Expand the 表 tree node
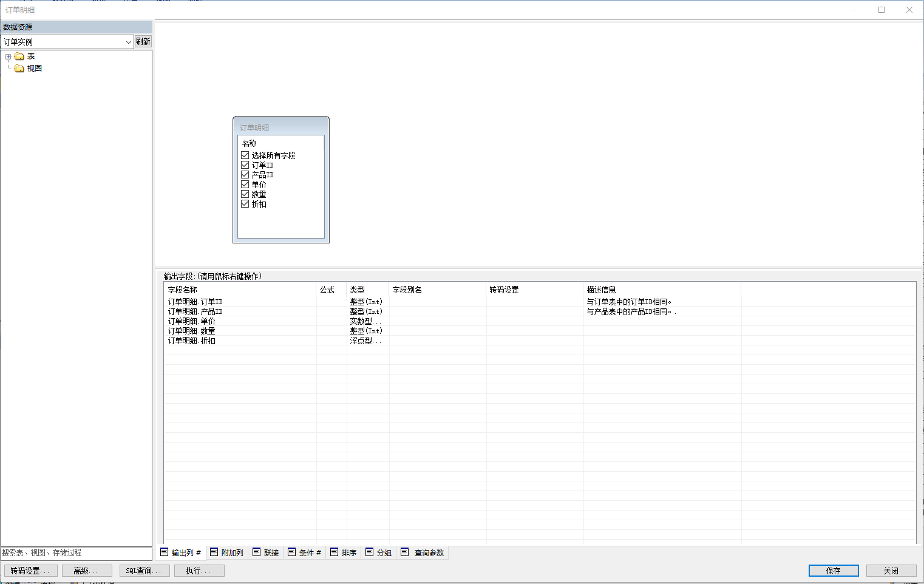 pos(8,56)
